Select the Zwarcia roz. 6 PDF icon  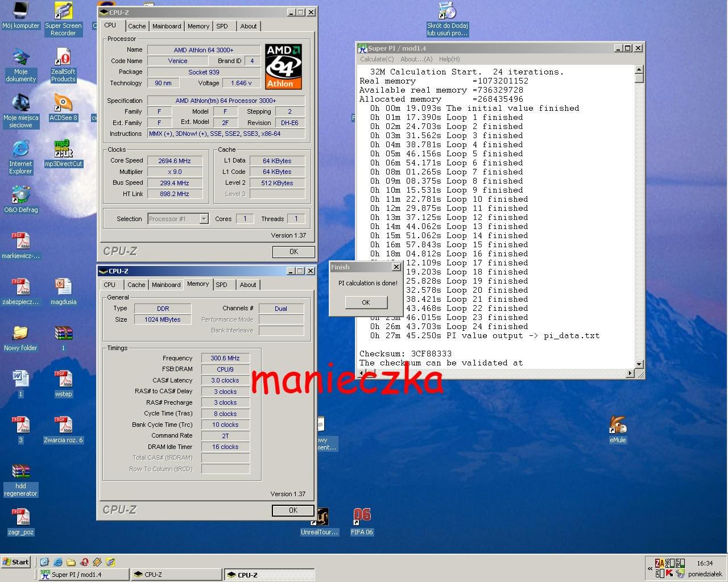tap(63, 430)
